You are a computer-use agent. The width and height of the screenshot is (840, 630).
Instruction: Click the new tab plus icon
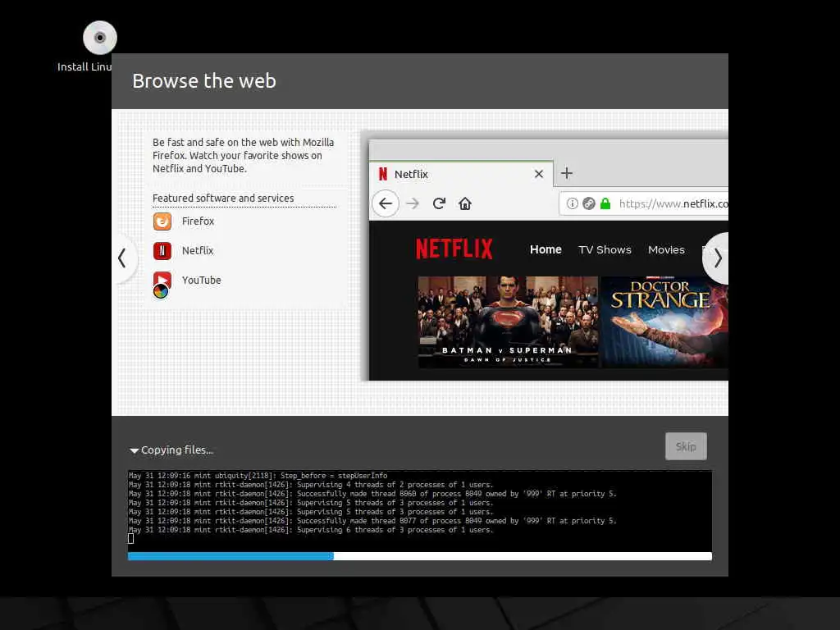pyautogui.click(x=567, y=173)
